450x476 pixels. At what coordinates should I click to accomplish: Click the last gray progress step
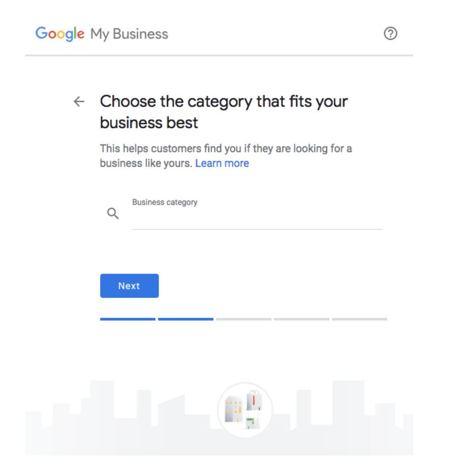pos(359,319)
